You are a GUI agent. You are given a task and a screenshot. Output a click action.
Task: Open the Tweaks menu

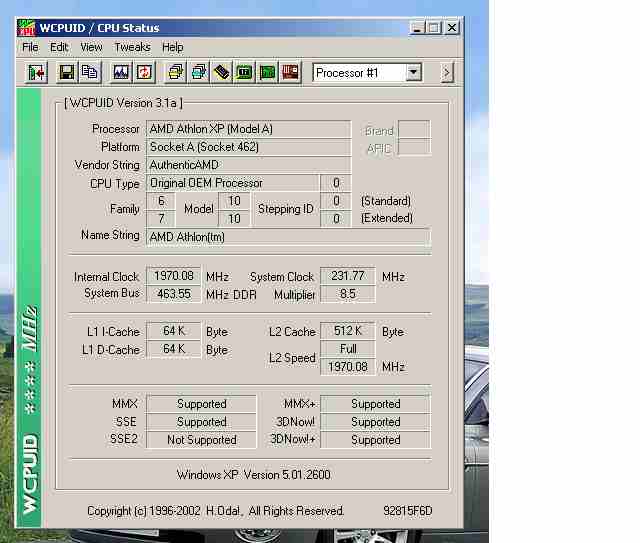pyautogui.click(x=132, y=47)
